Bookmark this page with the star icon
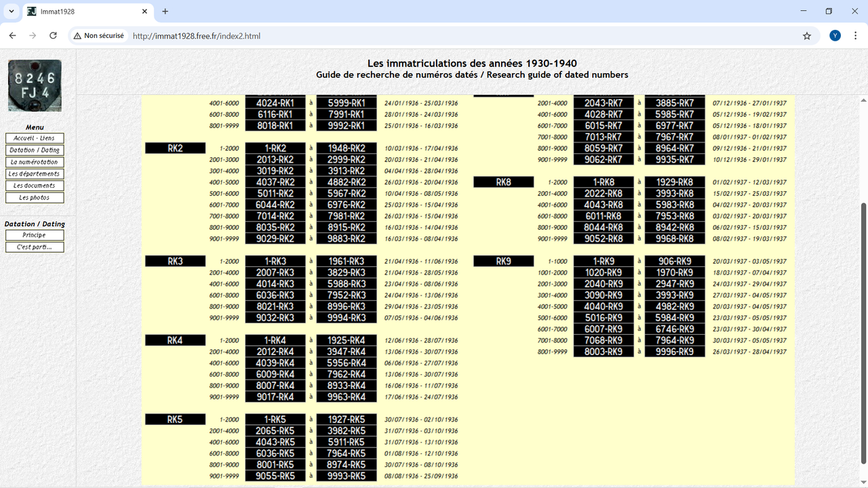 tap(807, 36)
